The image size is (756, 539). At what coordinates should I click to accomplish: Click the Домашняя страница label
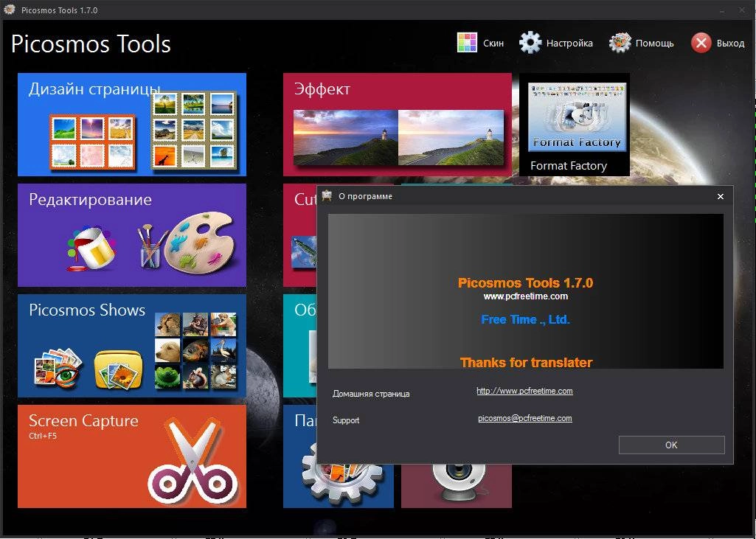tap(371, 394)
